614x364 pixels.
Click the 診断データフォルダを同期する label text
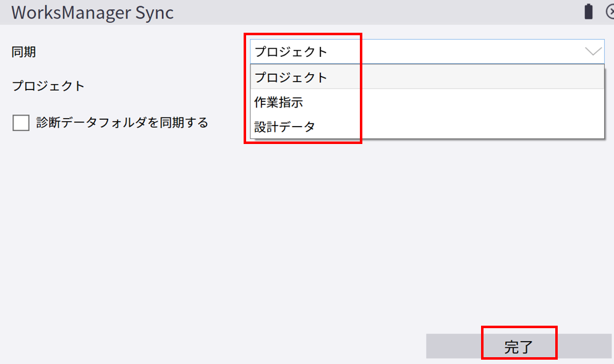[122, 122]
